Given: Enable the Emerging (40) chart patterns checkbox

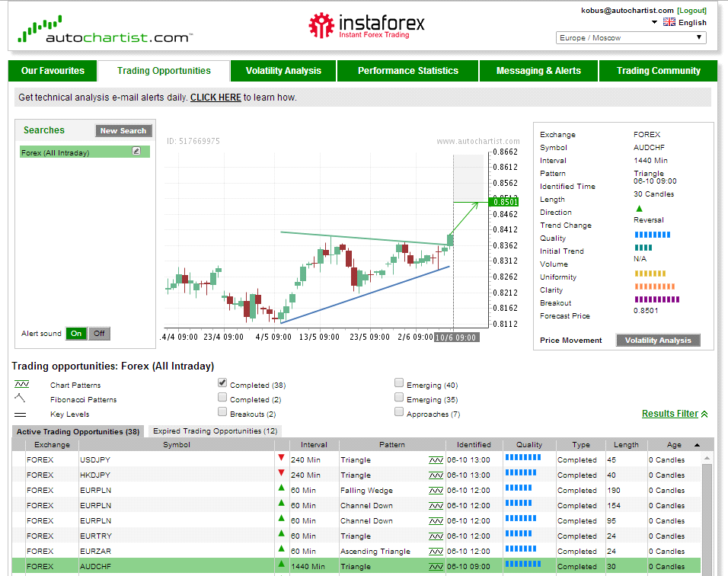Looking at the screenshot, I should pos(399,383).
